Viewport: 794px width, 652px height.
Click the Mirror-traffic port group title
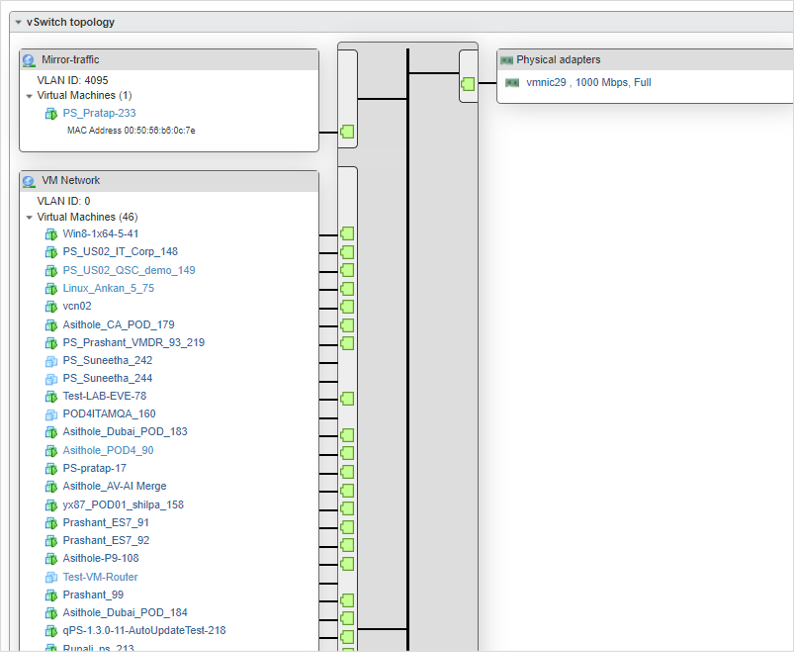click(x=70, y=60)
